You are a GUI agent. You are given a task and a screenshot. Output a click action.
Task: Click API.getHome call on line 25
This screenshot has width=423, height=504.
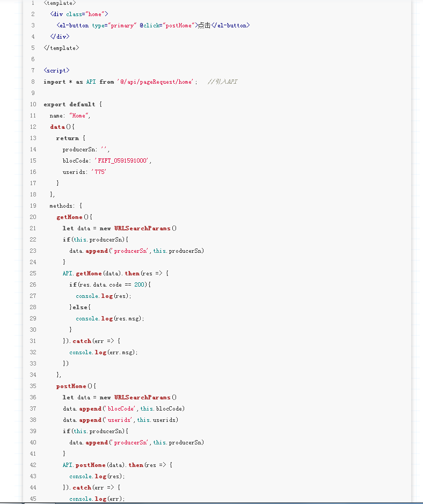coord(78,273)
